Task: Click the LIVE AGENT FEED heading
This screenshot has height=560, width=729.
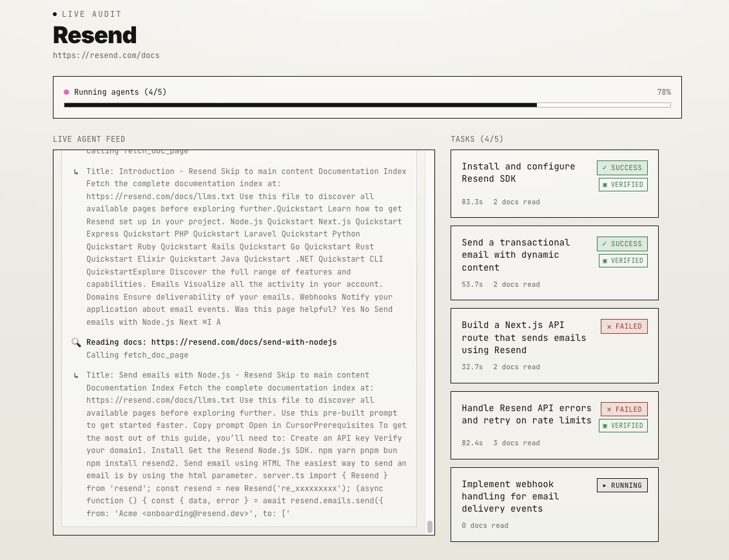Action: (89, 139)
